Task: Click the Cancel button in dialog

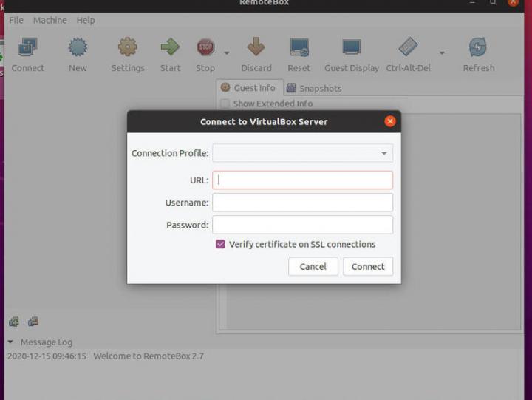Action: point(313,266)
